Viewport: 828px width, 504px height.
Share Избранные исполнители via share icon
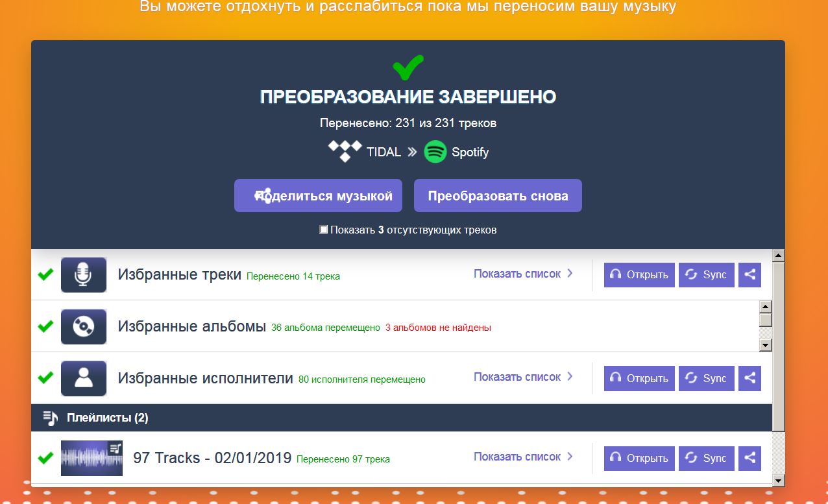(x=749, y=378)
